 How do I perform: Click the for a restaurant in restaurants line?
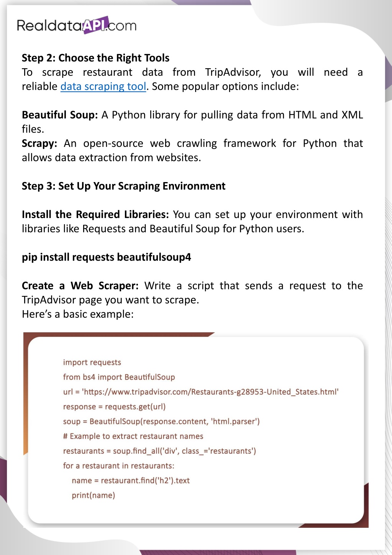click(118, 466)
